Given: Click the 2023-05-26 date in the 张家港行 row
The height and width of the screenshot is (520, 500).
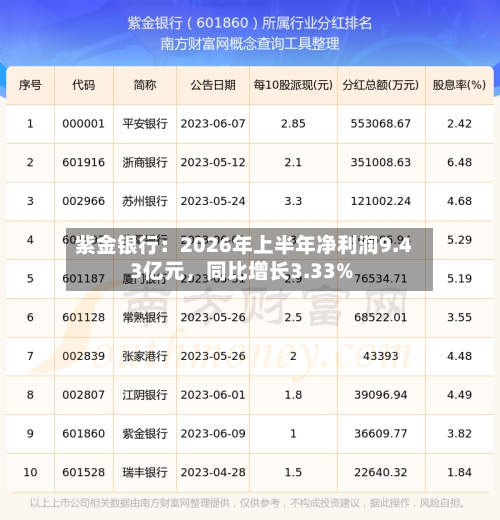Looking at the screenshot, I should pyautogui.click(x=213, y=356).
